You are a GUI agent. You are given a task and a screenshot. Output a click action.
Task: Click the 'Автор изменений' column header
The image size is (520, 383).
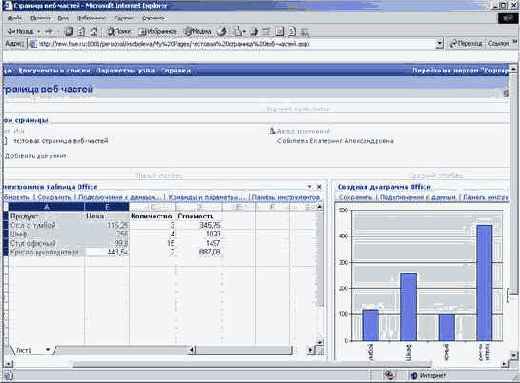(x=303, y=131)
